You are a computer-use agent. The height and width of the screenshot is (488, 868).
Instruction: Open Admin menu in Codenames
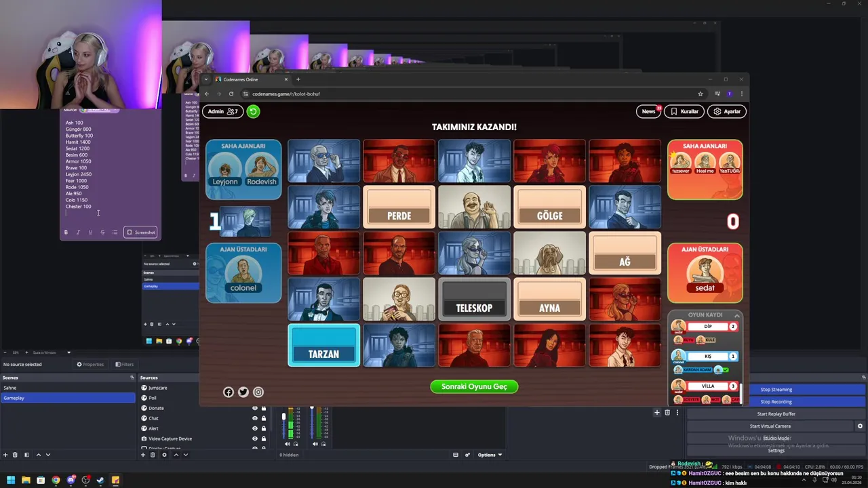[222, 111]
